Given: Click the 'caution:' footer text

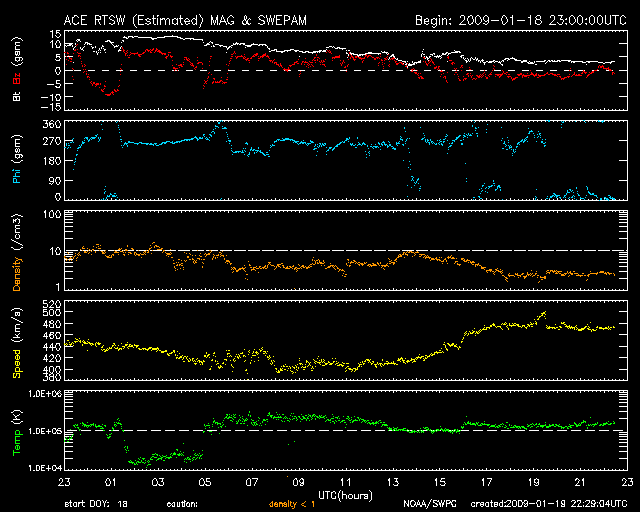Looking at the screenshot, I should (182, 504).
